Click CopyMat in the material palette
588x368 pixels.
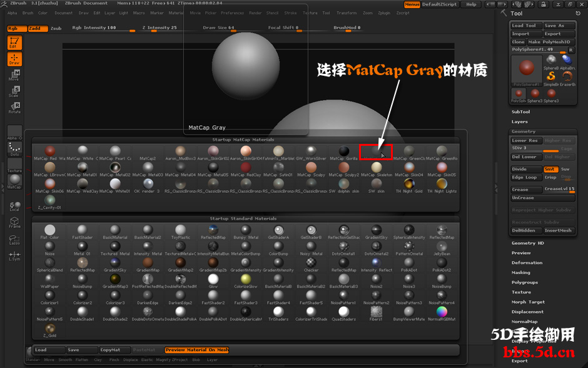click(114, 350)
